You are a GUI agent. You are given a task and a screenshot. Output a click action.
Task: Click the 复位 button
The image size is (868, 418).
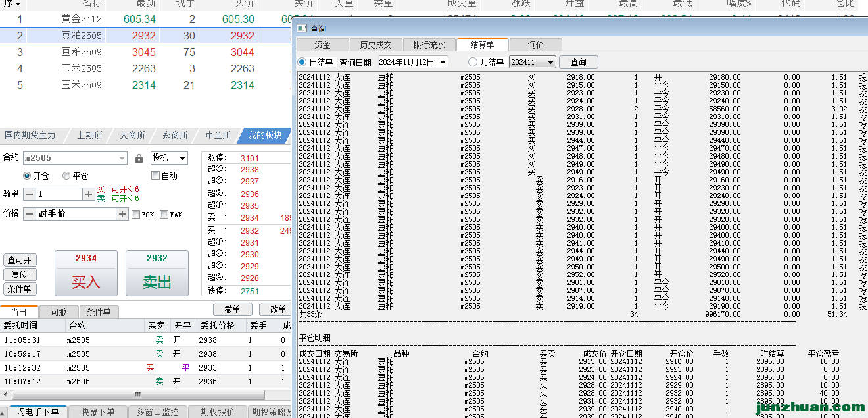(x=20, y=274)
